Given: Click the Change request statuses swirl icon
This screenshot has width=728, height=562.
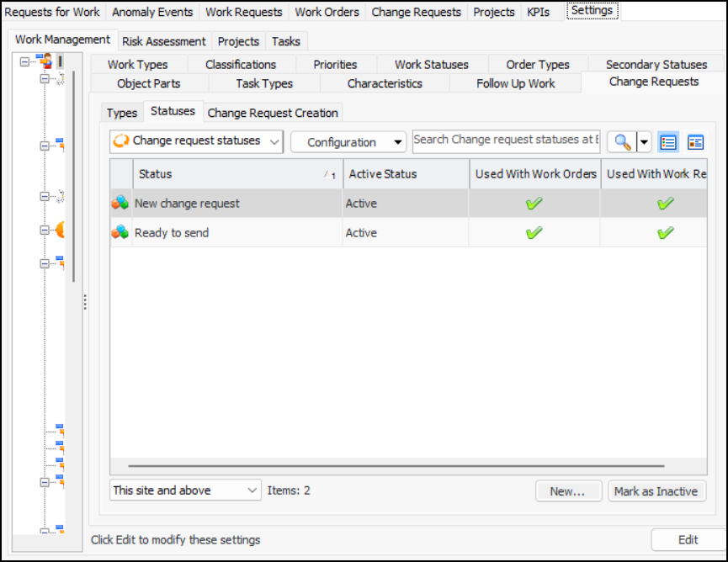Looking at the screenshot, I should [121, 140].
